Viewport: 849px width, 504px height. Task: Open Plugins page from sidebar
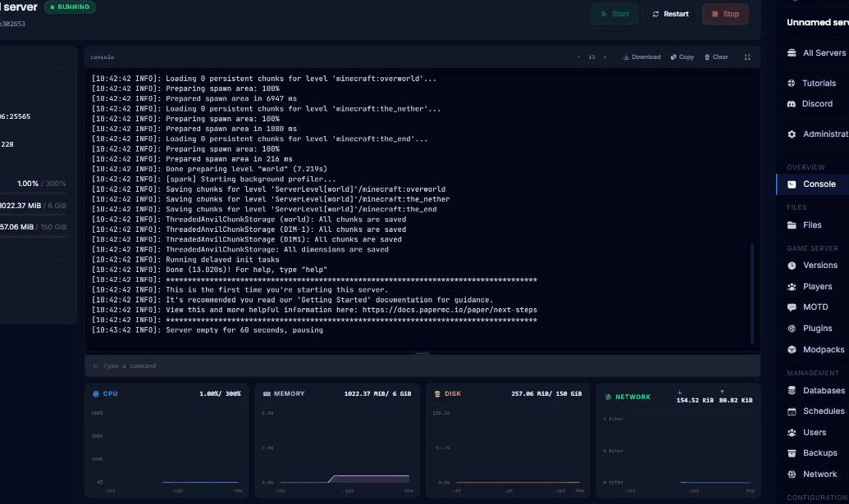click(x=816, y=329)
